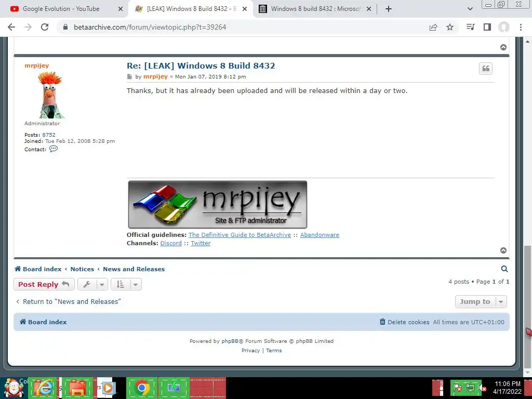This screenshot has height=399, width=532.
Task: Open the muted volume tray icon
Action: [x=482, y=388]
